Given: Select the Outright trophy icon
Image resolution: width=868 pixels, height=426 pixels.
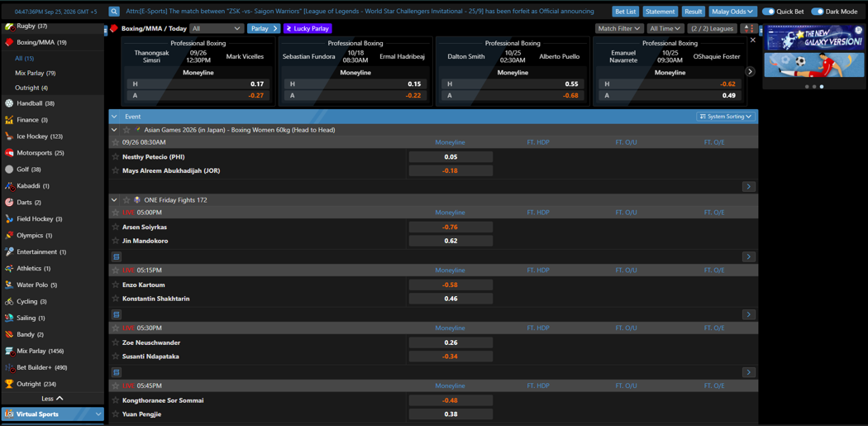Looking at the screenshot, I should [x=9, y=384].
